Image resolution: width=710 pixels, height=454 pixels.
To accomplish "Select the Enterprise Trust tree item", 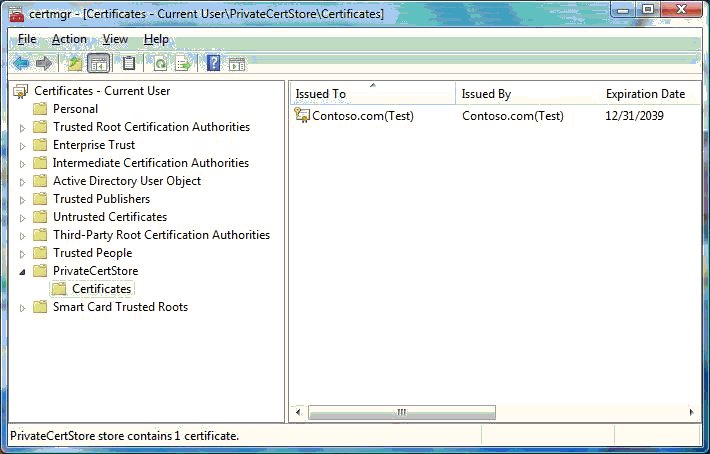I will pos(94,145).
